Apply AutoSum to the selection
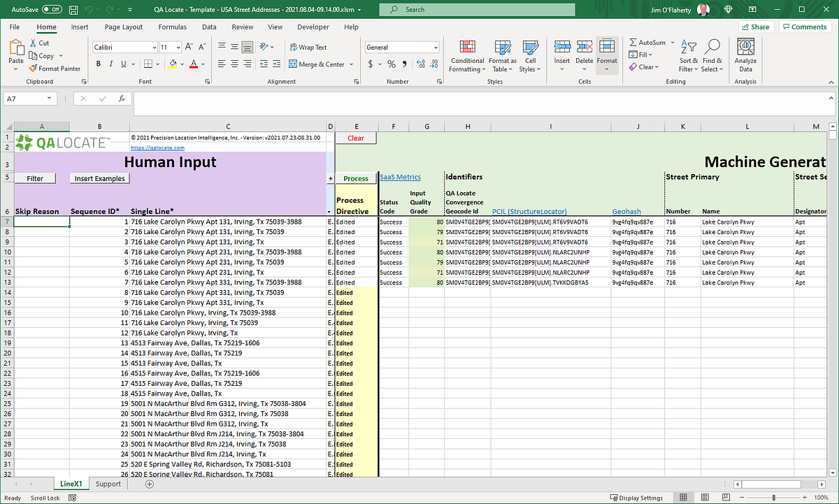 [647, 42]
